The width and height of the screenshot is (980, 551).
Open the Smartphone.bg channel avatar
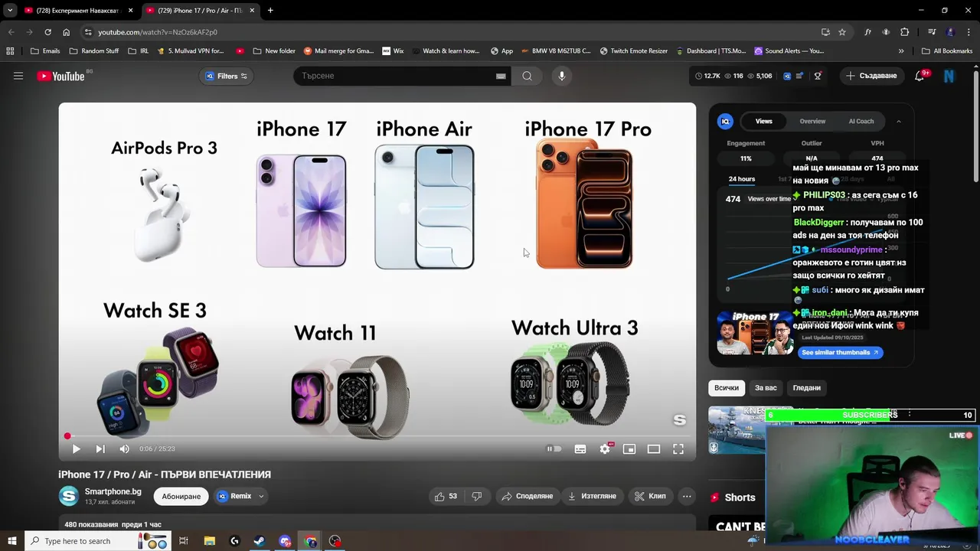coord(69,496)
